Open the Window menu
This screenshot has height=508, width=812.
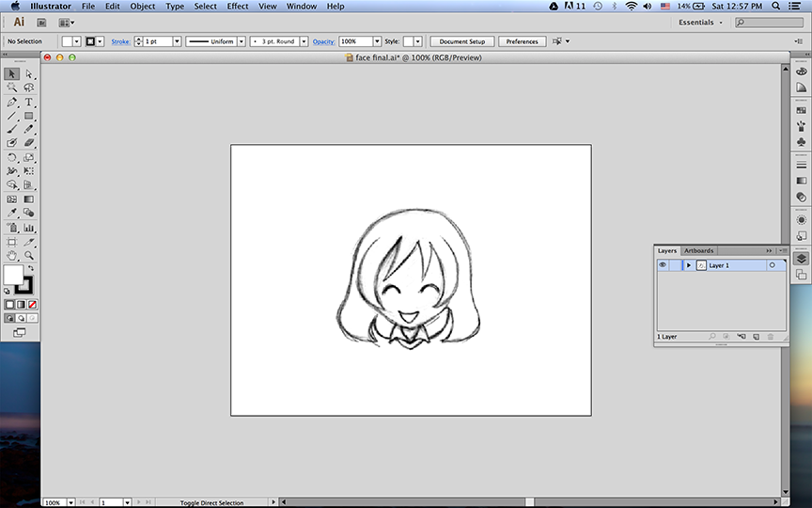point(302,7)
